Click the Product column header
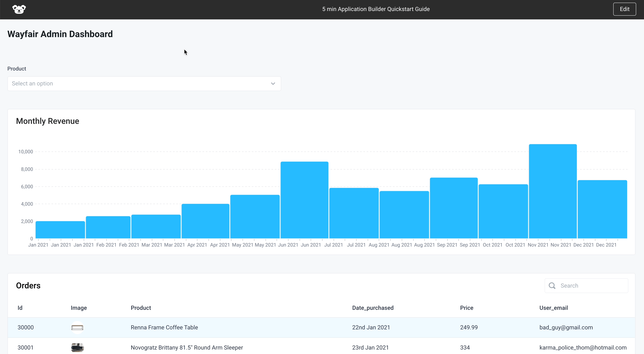Viewport: 644px width, 354px height. pos(141,308)
